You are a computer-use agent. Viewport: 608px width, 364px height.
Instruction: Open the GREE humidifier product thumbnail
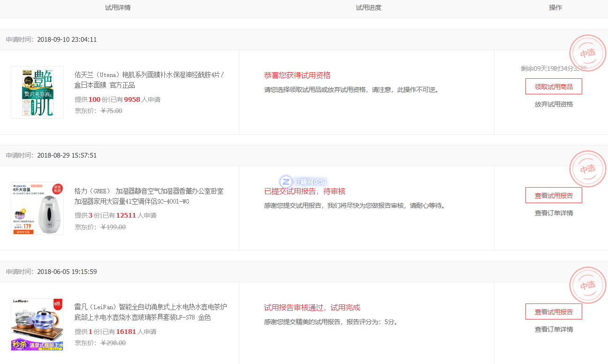pyautogui.click(x=38, y=208)
